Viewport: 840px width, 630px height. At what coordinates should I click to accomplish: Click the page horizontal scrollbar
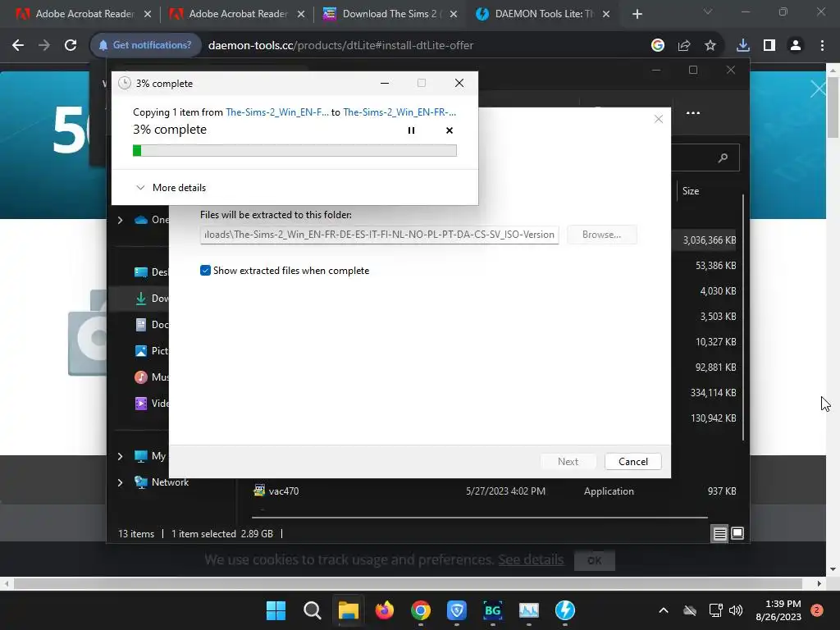click(x=408, y=584)
